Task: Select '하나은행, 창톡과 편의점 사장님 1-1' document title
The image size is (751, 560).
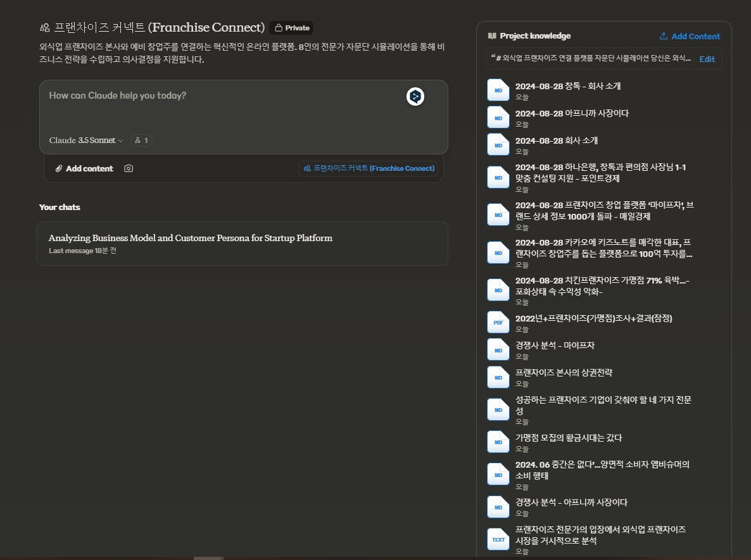Action: click(x=600, y=173)
